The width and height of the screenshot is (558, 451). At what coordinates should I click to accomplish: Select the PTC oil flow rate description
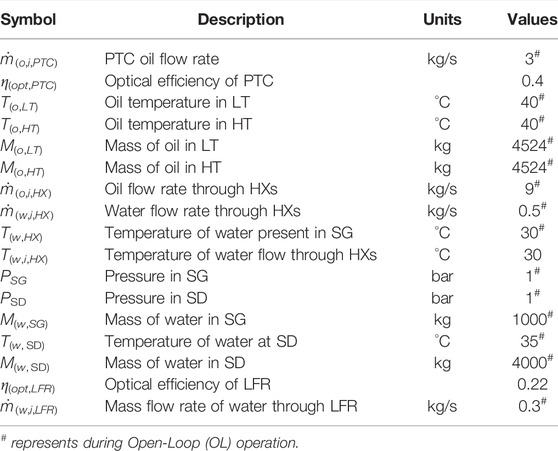(162, 59)
